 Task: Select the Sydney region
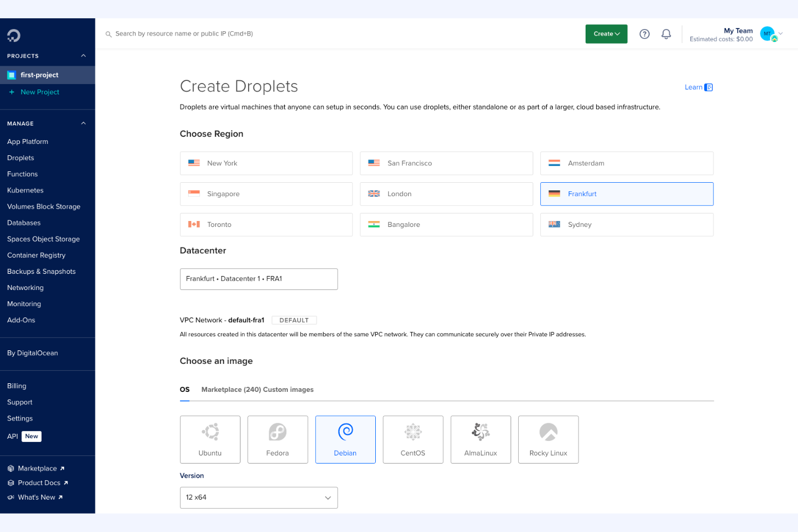click(627, 224)
